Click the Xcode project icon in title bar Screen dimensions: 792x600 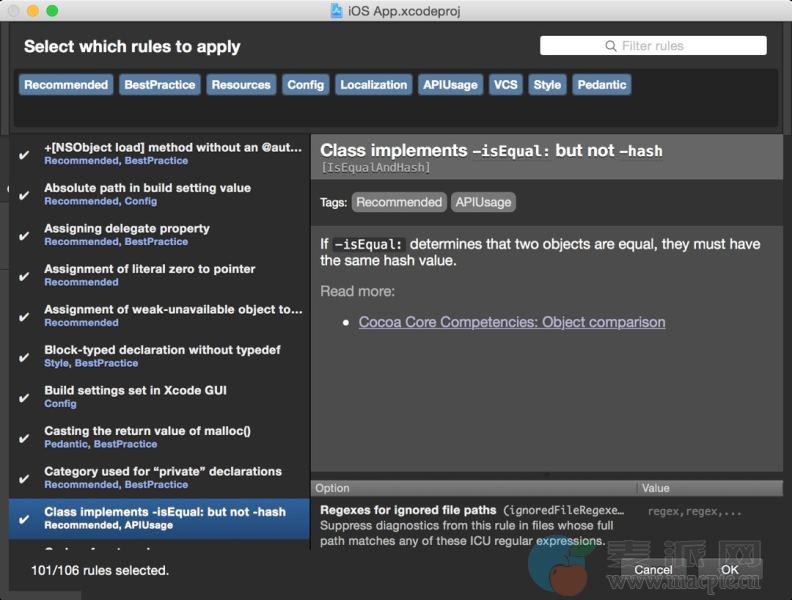tap(337, 11)
